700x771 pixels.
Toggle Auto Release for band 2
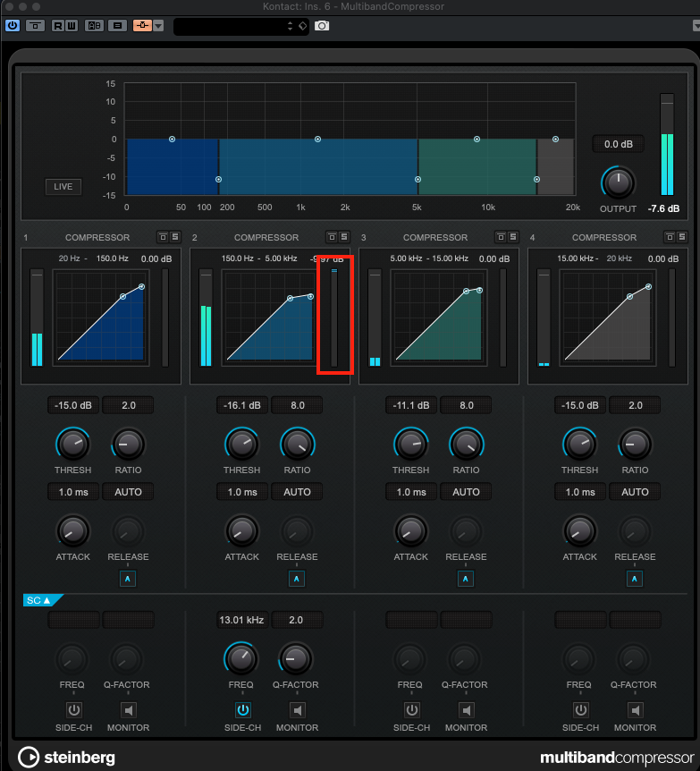coord(297,579)
